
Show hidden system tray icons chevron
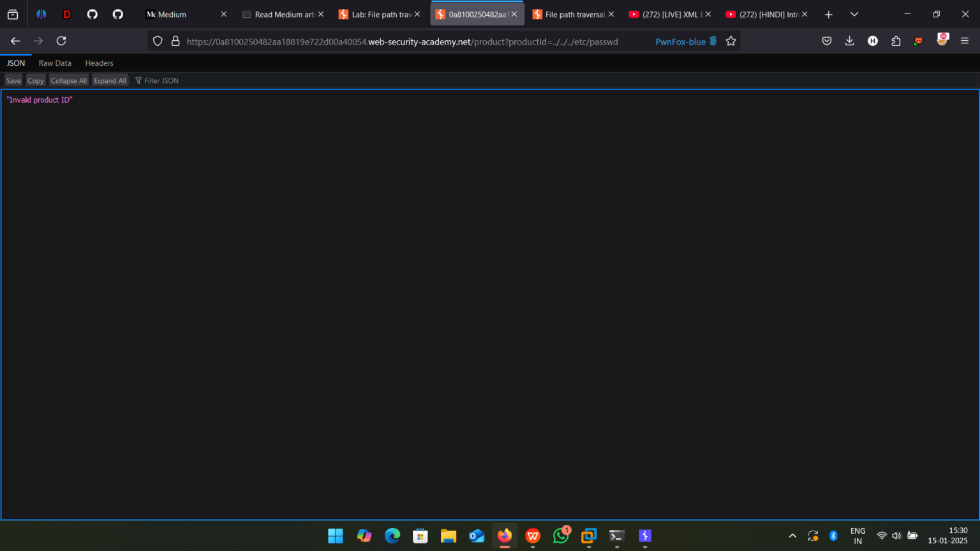point(792,536)
